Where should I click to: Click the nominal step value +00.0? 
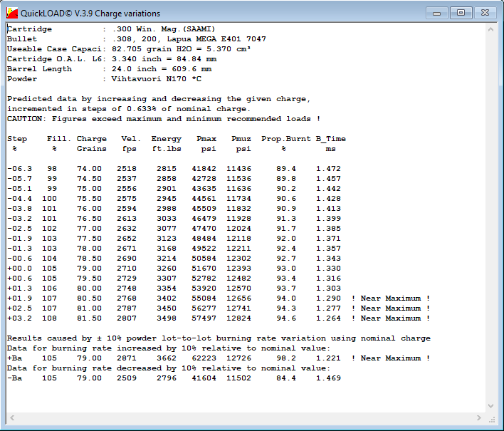[20, 269]
